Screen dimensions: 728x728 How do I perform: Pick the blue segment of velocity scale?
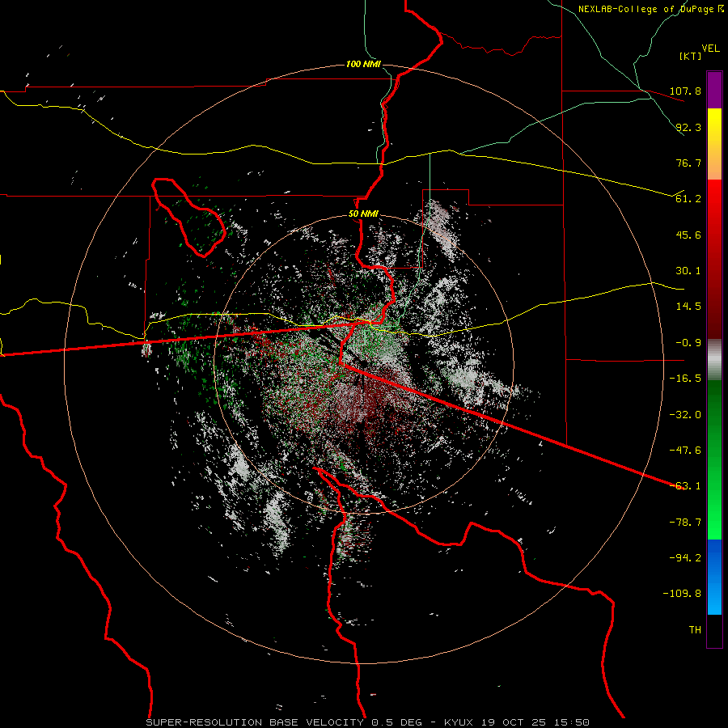(x=714, y=577)
